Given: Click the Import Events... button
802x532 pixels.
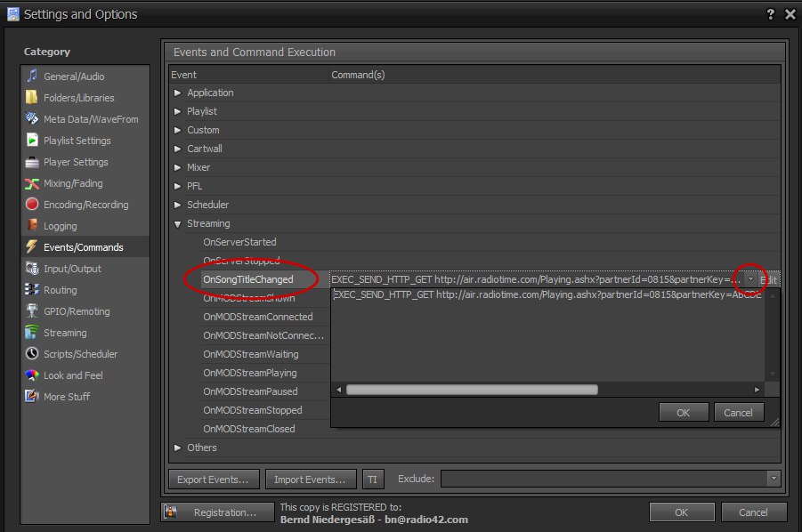Looking at the screenshot, I should coord(310,480).
